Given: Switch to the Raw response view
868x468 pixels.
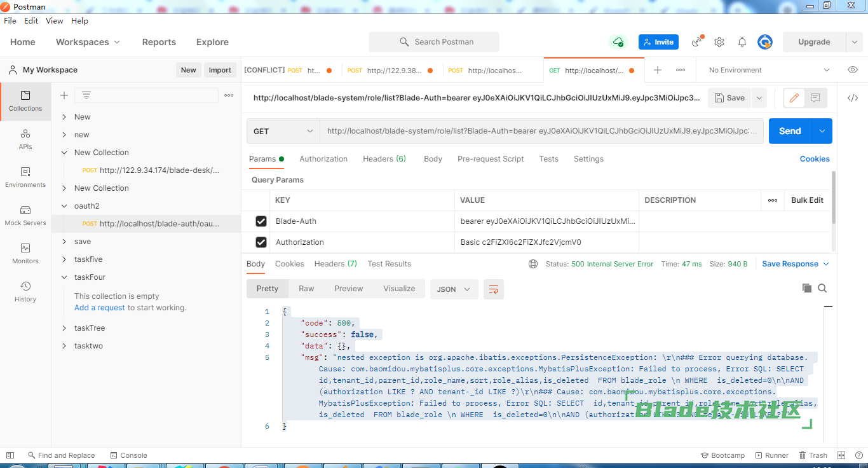Looking at the screenshot, I should (306, 289).
